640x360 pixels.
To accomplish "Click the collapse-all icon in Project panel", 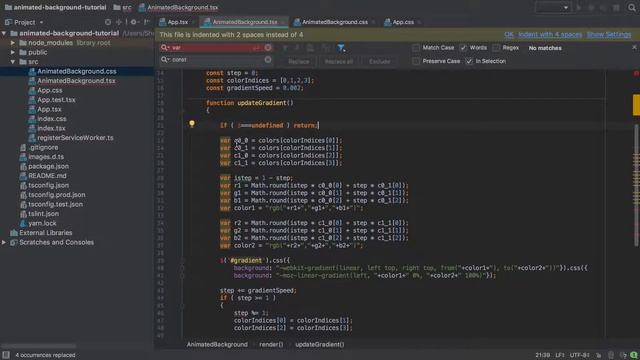I will 119,22.
